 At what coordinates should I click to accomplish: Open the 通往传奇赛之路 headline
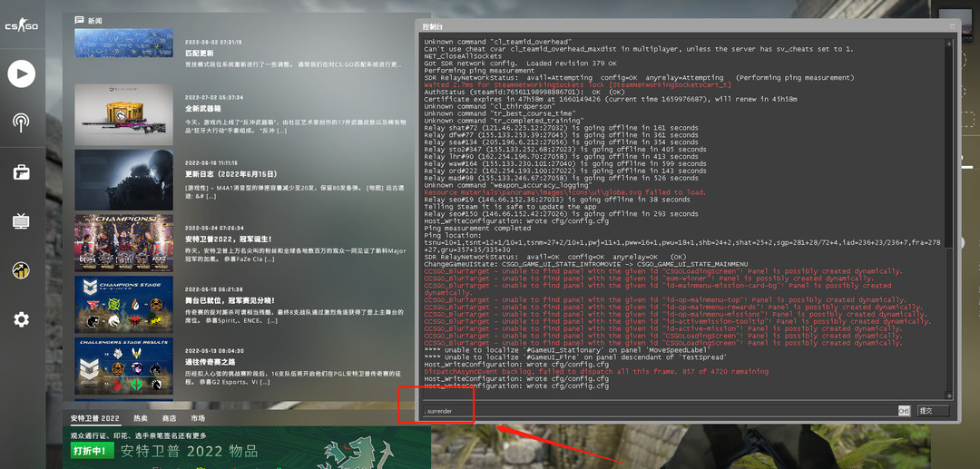tap(211, 362)
